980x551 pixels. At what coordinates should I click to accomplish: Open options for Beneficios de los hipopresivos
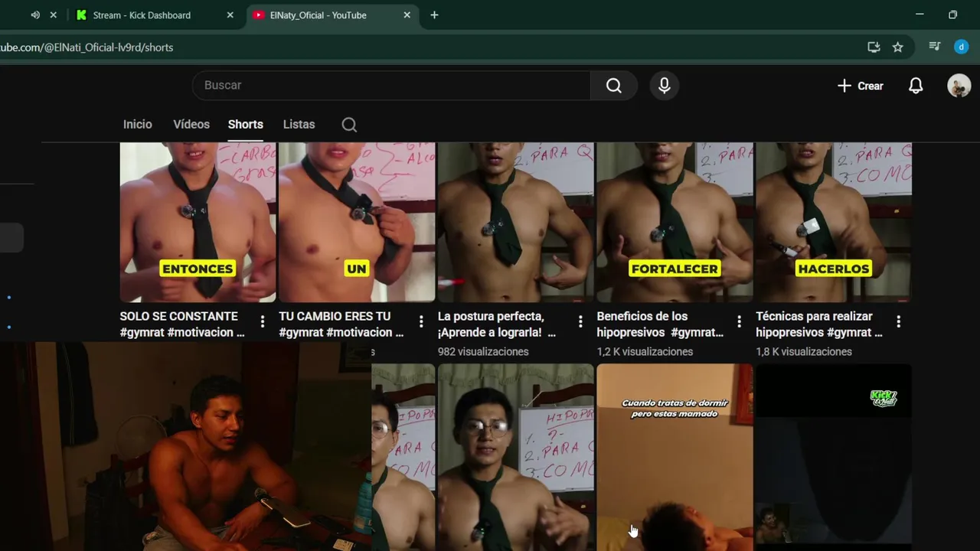pos(739,321)
